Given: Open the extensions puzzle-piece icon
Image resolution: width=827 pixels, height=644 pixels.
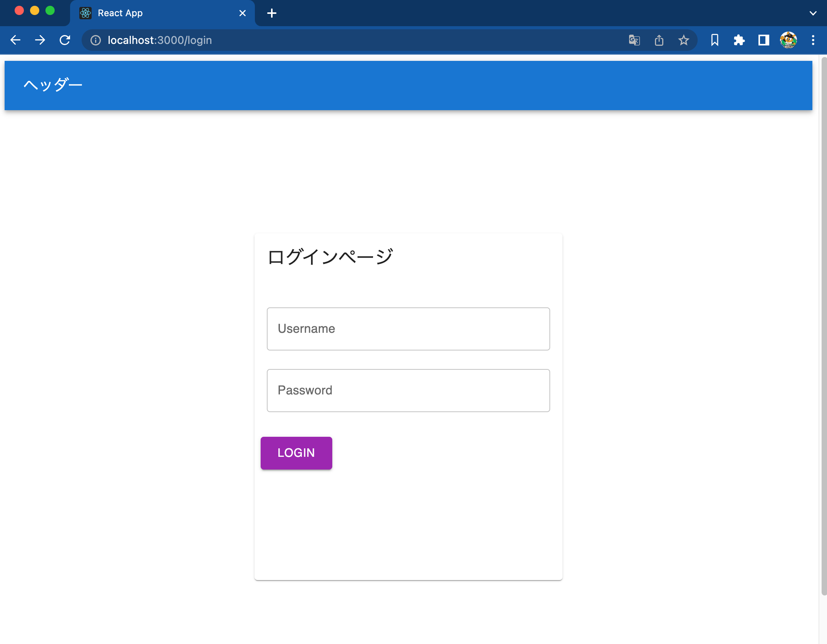Looking at the screenshot, I should pos(740,40).
